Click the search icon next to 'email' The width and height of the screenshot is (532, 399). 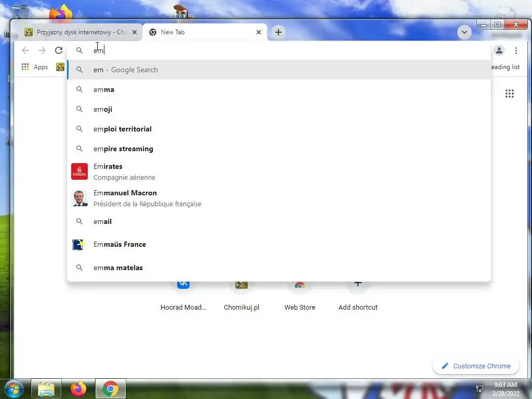point(79,221)
